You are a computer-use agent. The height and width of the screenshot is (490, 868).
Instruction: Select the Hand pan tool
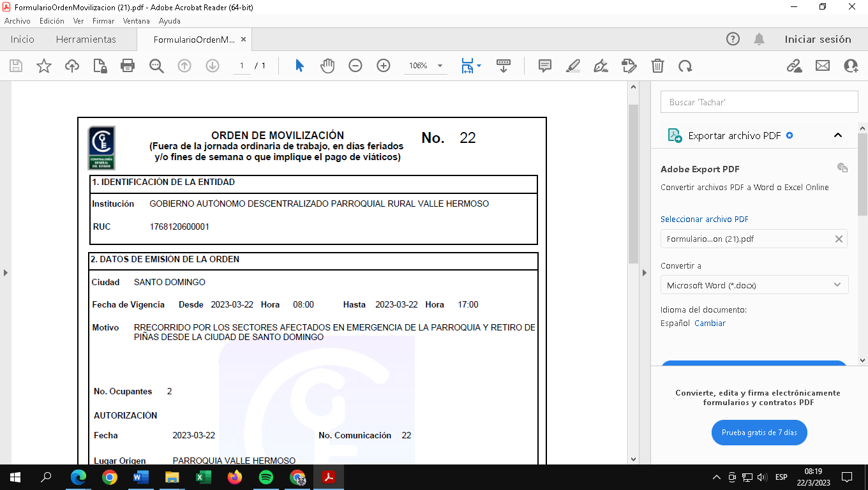[327, 66]
